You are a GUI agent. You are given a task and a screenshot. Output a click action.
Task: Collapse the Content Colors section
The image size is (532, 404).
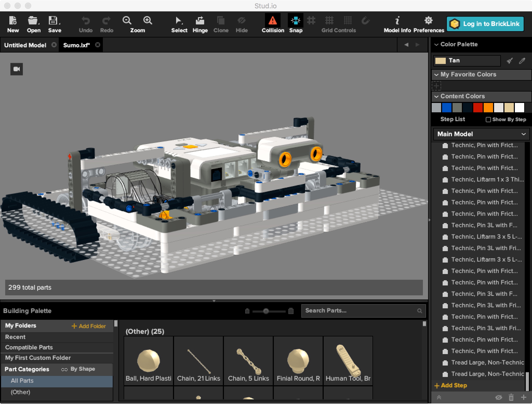coord(436,96)
